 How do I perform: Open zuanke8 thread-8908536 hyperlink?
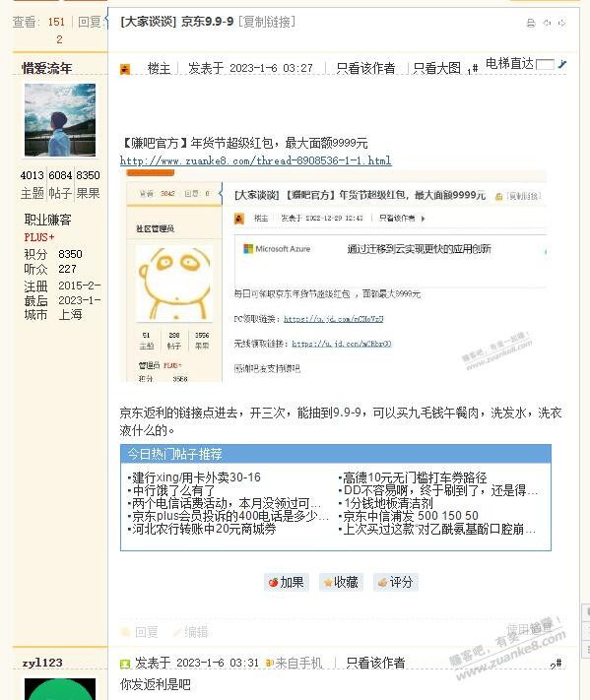(x=255, y=160)
